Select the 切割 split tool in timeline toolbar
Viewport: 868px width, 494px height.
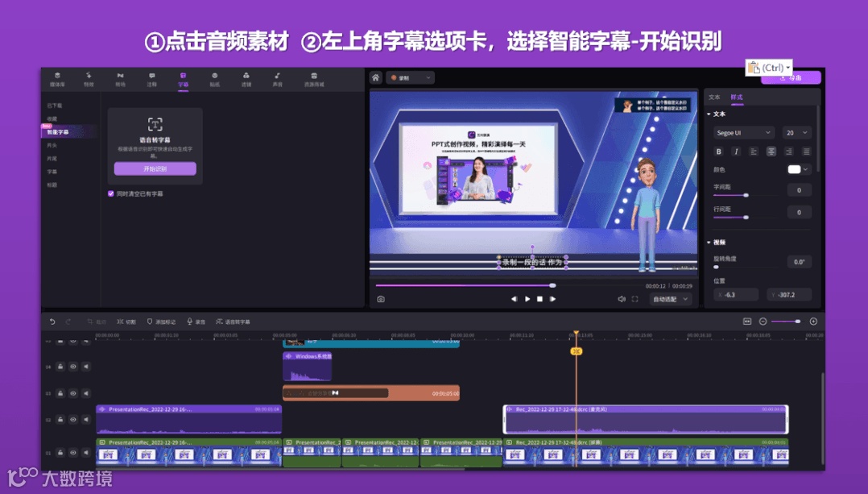[x=127, y=322]
